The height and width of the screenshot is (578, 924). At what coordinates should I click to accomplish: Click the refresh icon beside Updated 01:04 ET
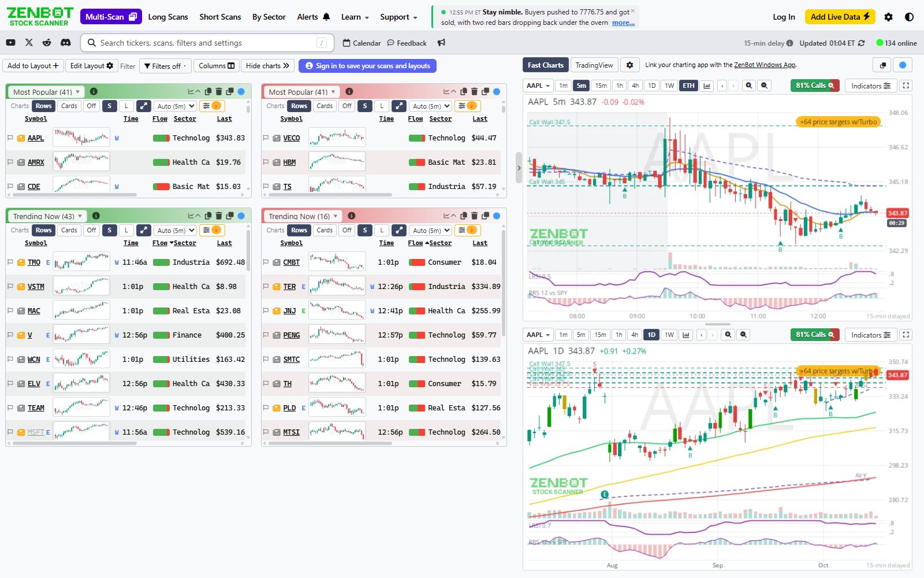pos(862,43)
